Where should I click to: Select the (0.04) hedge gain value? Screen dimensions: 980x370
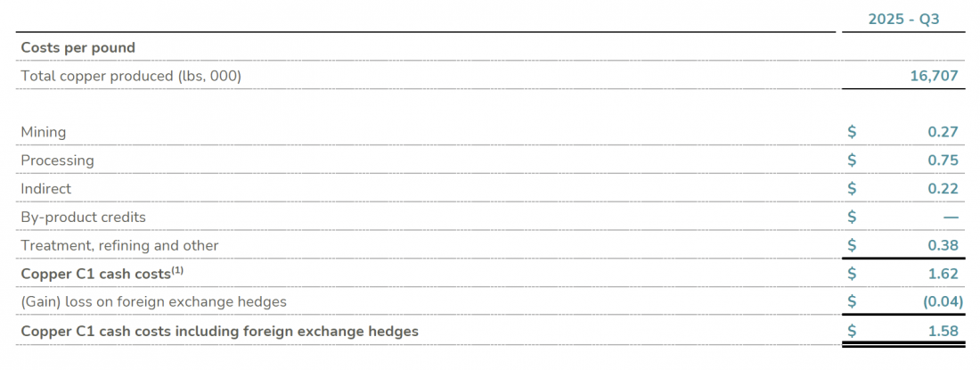943,302
